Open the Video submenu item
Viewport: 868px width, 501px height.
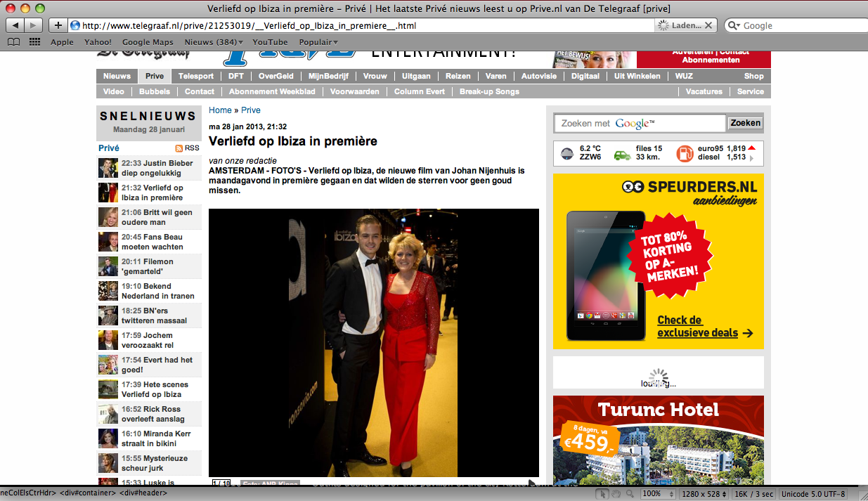click(114, 91)
